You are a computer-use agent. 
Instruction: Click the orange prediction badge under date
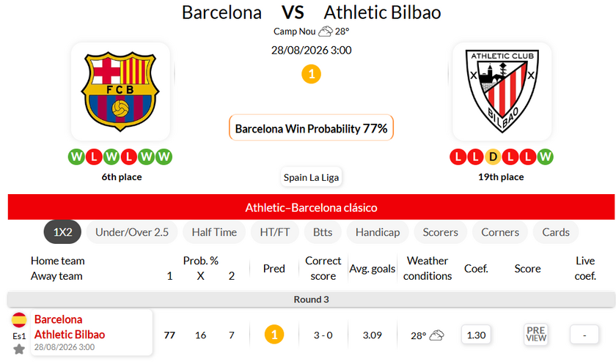click(x=311, y=74)
